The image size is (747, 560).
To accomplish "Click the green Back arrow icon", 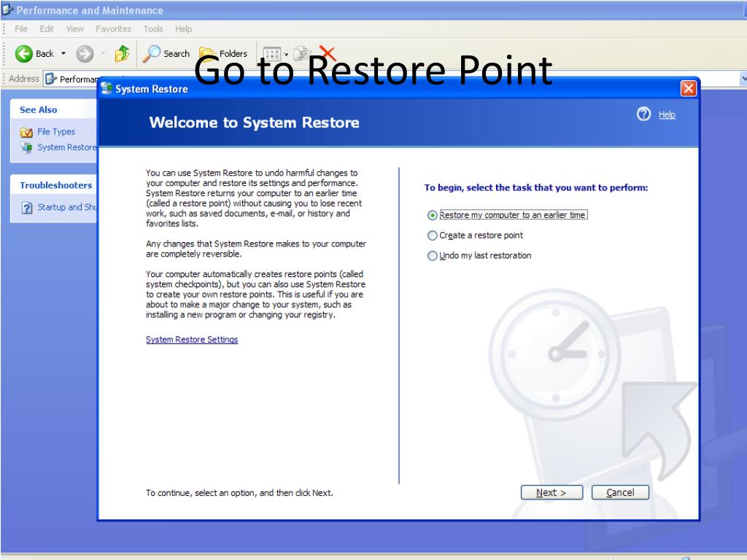I will coord(24,54).
